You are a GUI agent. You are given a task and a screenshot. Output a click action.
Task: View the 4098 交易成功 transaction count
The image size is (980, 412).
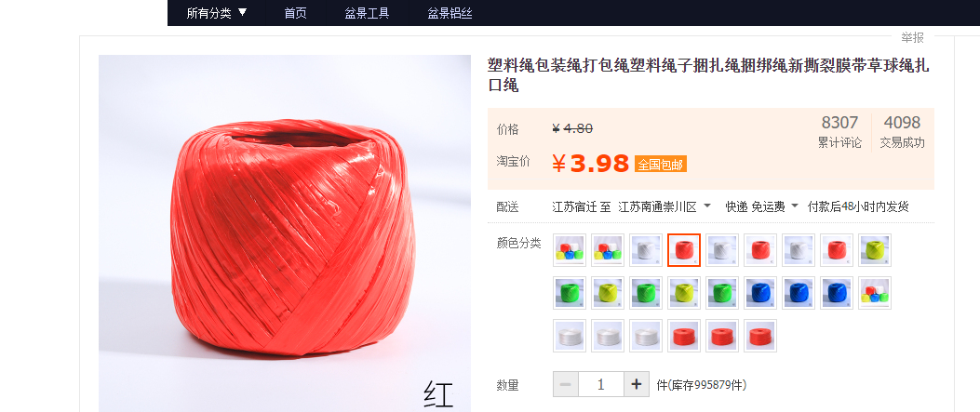point(902,132)
